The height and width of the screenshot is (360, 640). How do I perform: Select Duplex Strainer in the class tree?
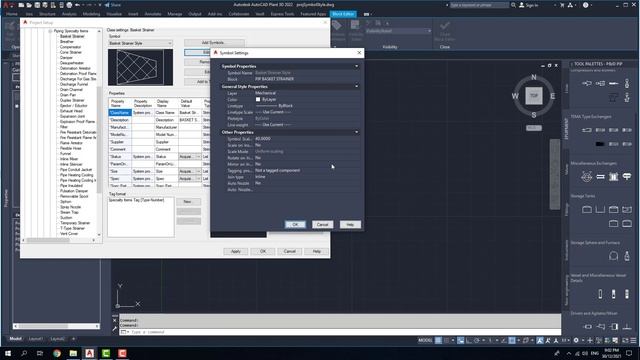72,100
